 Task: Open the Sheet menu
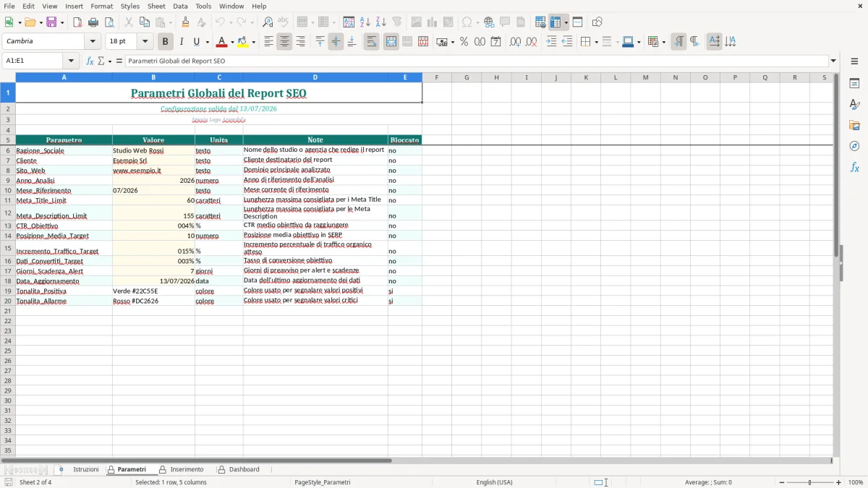156,6
